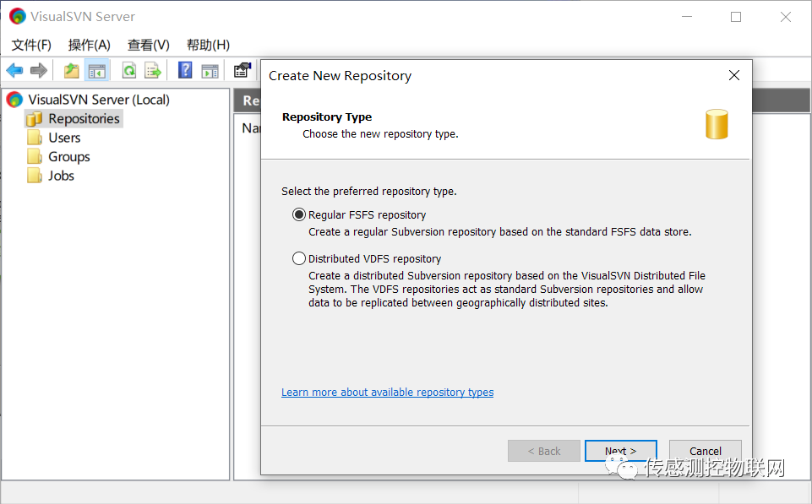Open Learn more about available repository types link
This screenshot has height=504, width=812.
pos(387,393)
